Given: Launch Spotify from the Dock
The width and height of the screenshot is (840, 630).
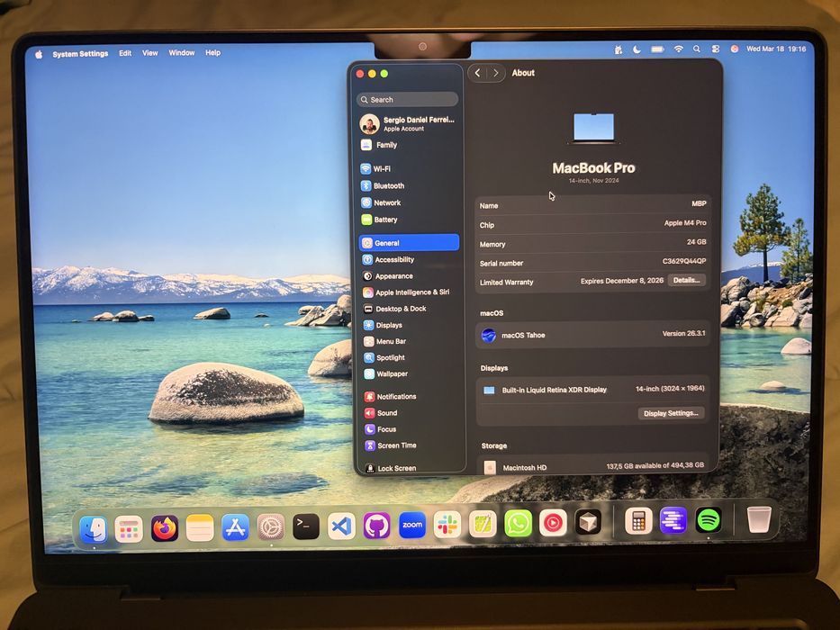Looking at the screenshot, I should point(709,519).
